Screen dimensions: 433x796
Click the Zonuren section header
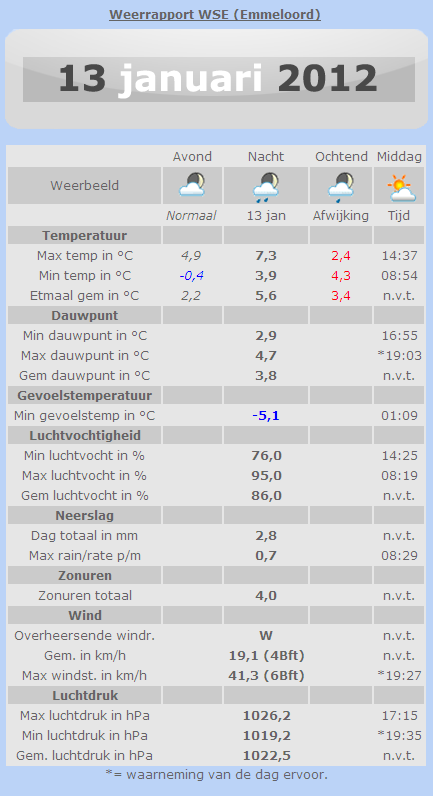[x=84, y=575]
